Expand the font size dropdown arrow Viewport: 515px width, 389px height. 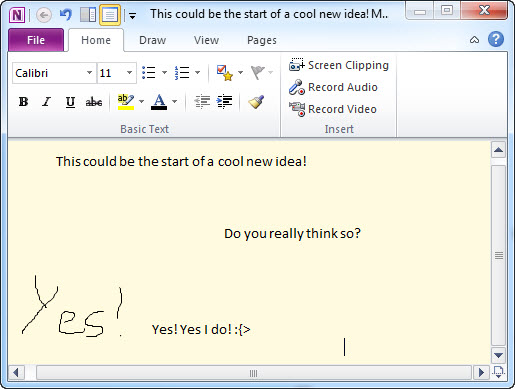(129, 73)
